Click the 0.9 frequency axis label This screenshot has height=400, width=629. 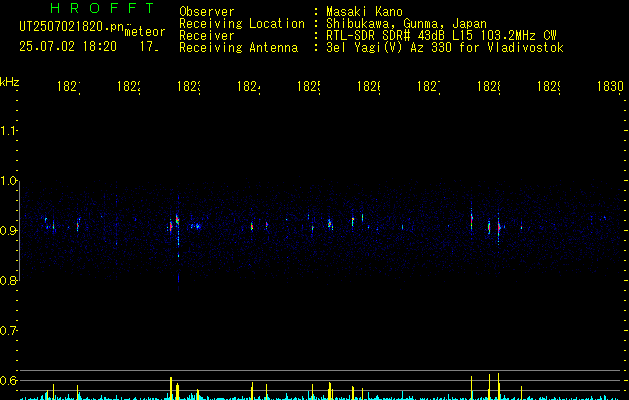pyautogui.click(x=8, y=230)
